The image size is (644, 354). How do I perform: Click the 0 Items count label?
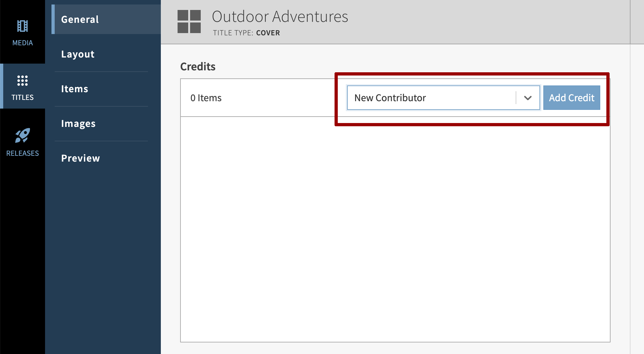pyautogui.click(x=206, y=98)
